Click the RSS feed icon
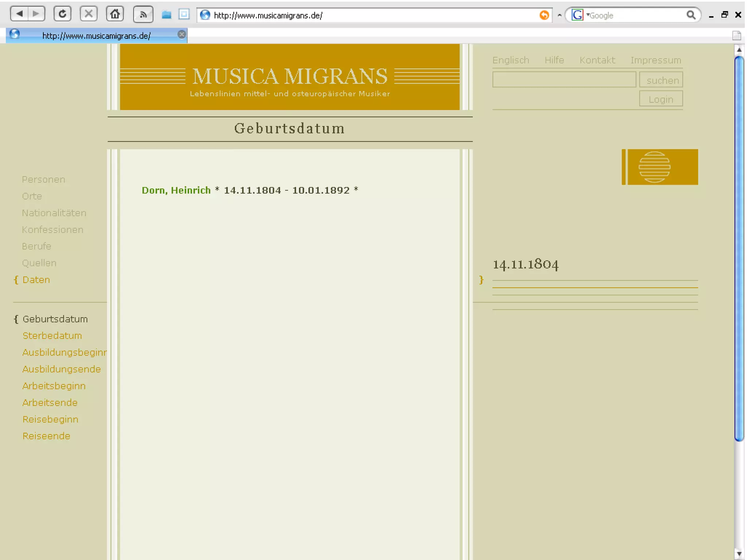Screen dimensions: 747x560 click(x=143, y=15)
